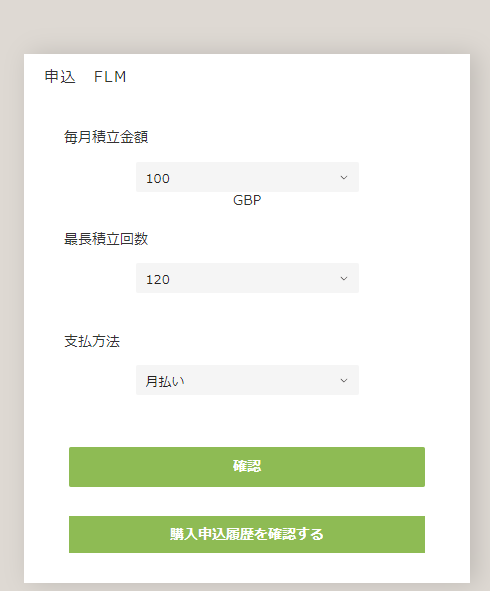
Task: Click the gray background above the form card
Action: point(245,26)
